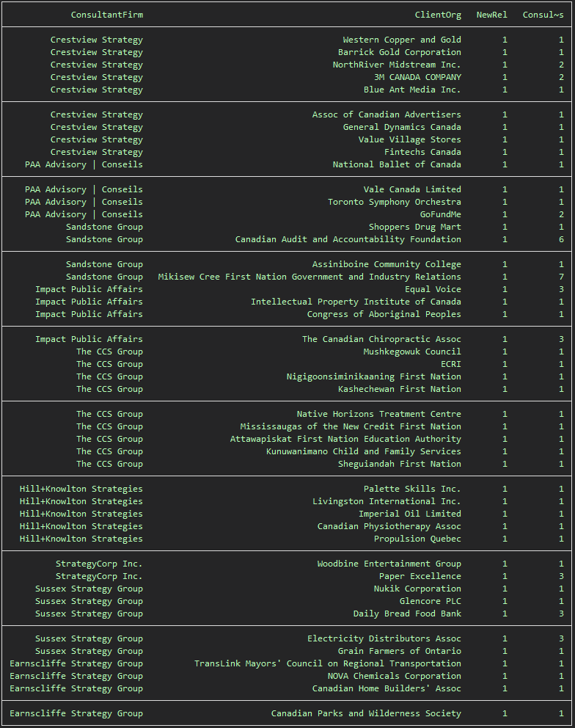Select Mississaugas of the New Credit First Nation
575x728 pixels.
[351, 426]
